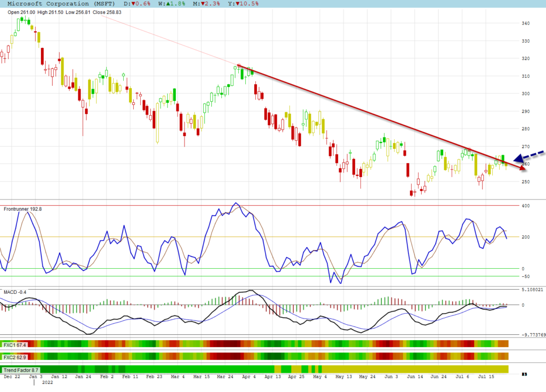This screenshot has height=392, width=546.
Task: Click the 'FXC1 67.4' heat bar label
Action: pos(14,345)
